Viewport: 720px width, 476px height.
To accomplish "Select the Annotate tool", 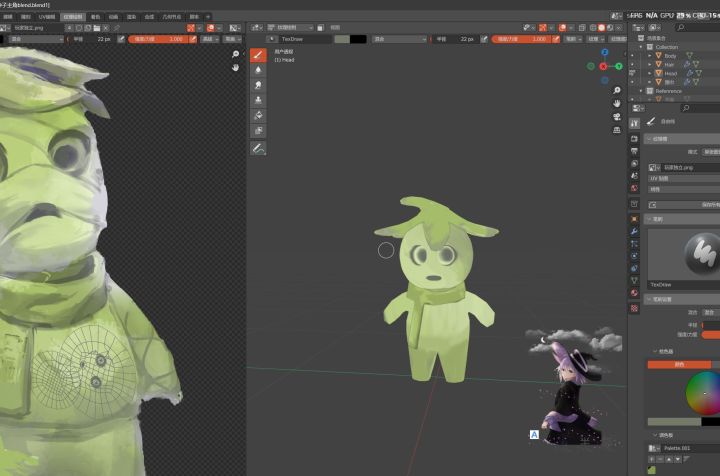I will (x=257, y=148).
